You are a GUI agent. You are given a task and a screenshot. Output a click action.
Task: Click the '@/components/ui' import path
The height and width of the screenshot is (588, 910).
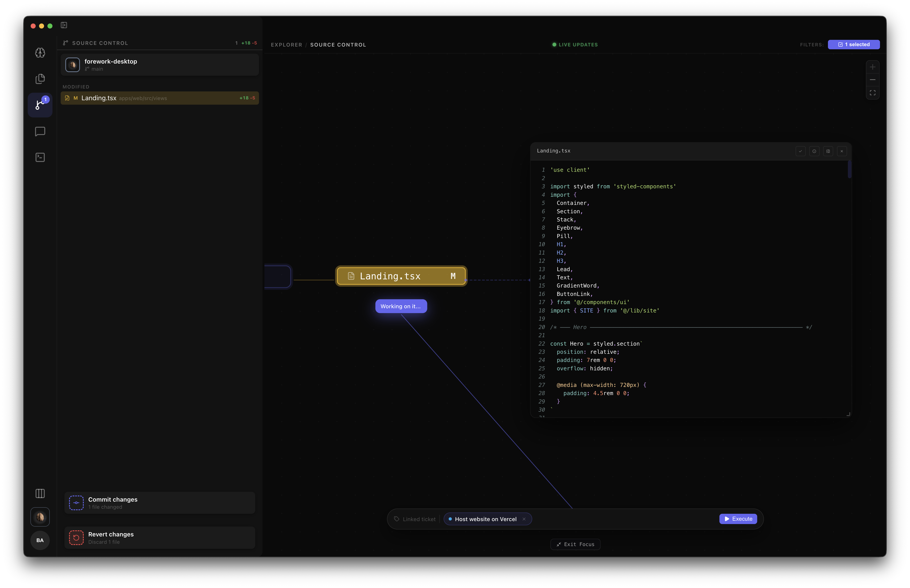pyautogui.click(x=601, y=302)
